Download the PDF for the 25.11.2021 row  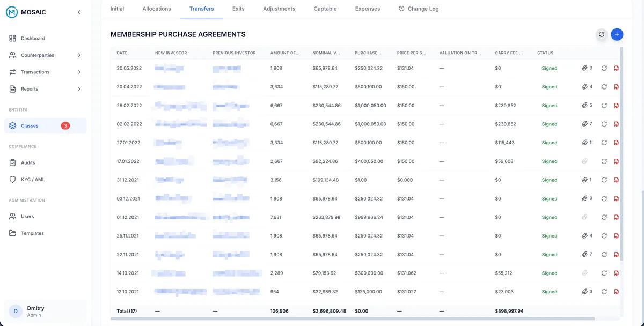[x=617, y=236]
